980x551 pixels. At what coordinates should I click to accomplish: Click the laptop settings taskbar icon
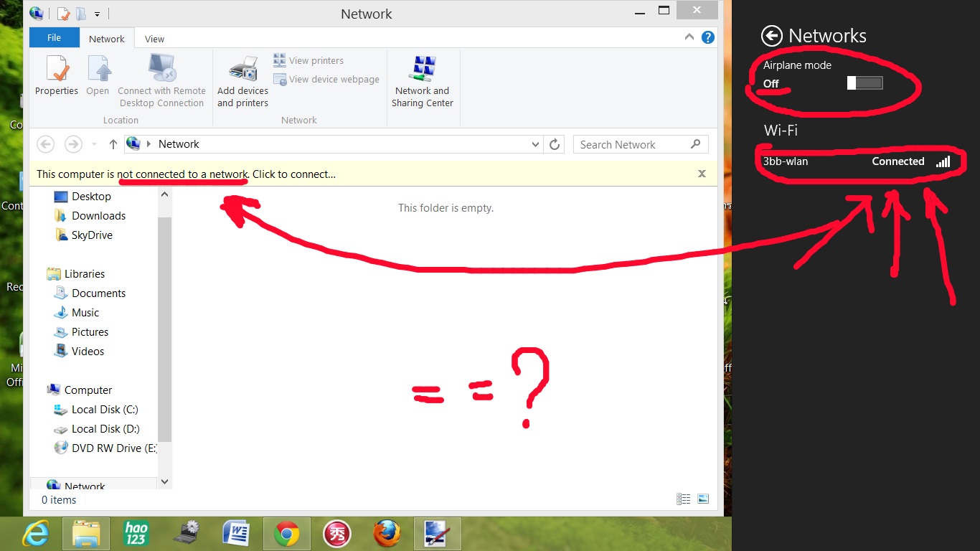(x=187, y=534)
